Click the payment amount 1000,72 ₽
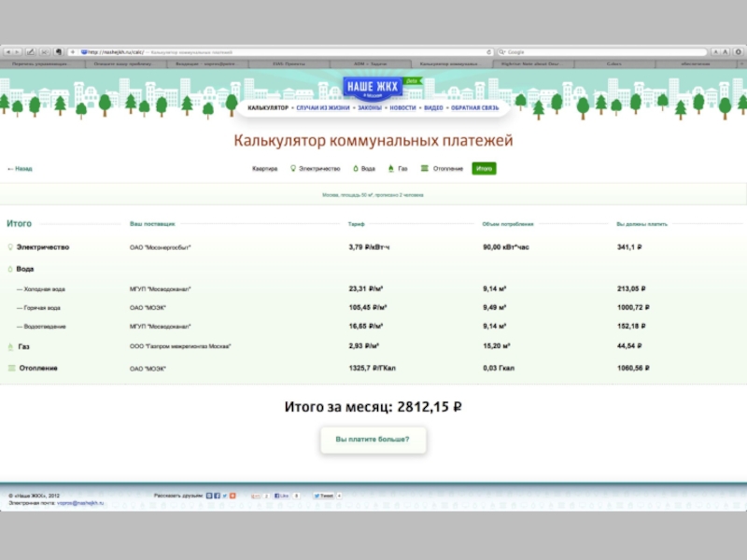The image size is (747, 560). coord(634,308)
